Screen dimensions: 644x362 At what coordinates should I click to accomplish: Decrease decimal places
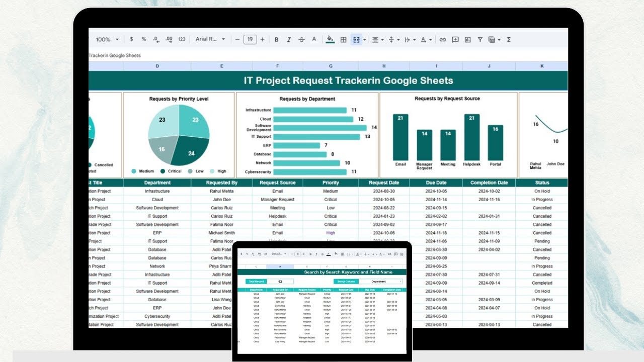pos(156,39)
